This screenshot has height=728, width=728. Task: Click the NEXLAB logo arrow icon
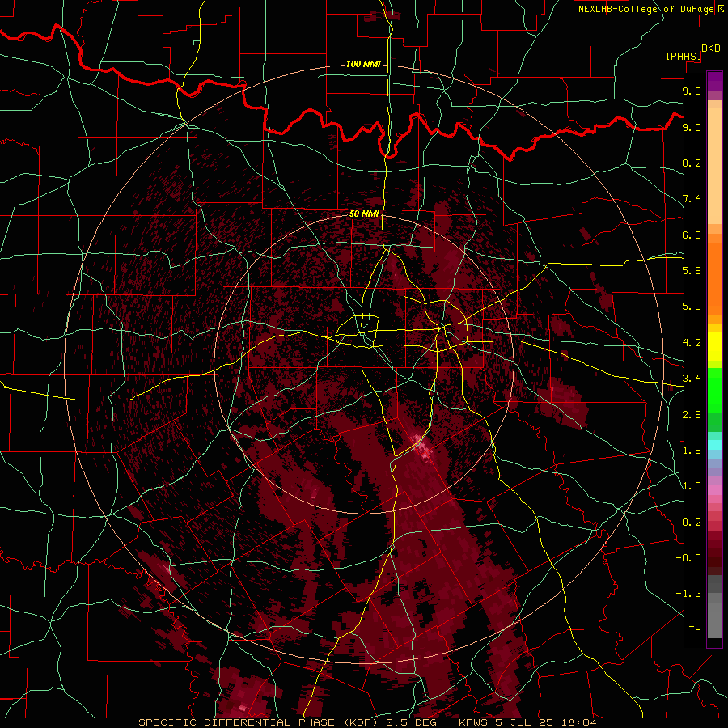coord(722,8)
